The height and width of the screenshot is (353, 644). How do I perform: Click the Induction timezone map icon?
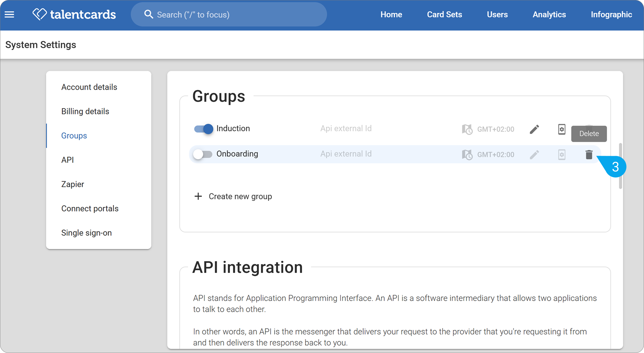(467, 129)
